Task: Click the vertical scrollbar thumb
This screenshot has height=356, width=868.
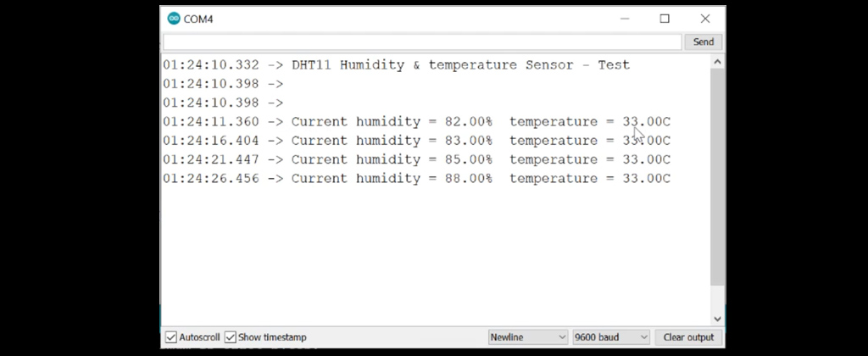Action: (x=717, y=177)
